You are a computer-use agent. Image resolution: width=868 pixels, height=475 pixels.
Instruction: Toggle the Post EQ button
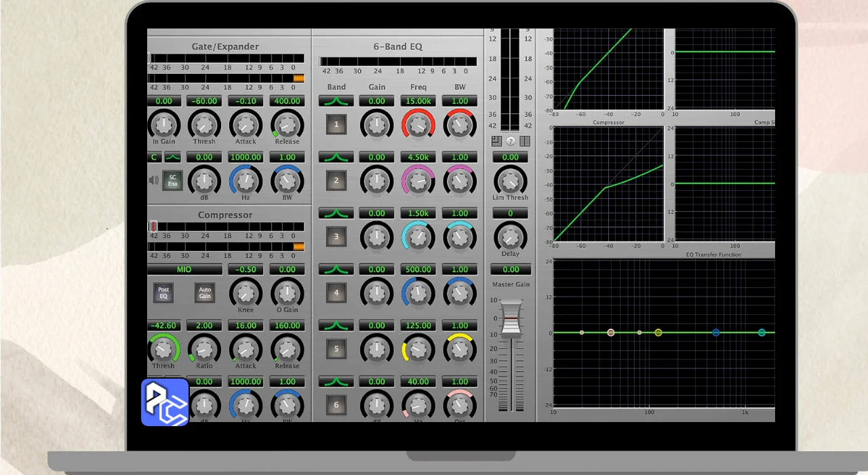pyautogui.click(x=163, y=293)
